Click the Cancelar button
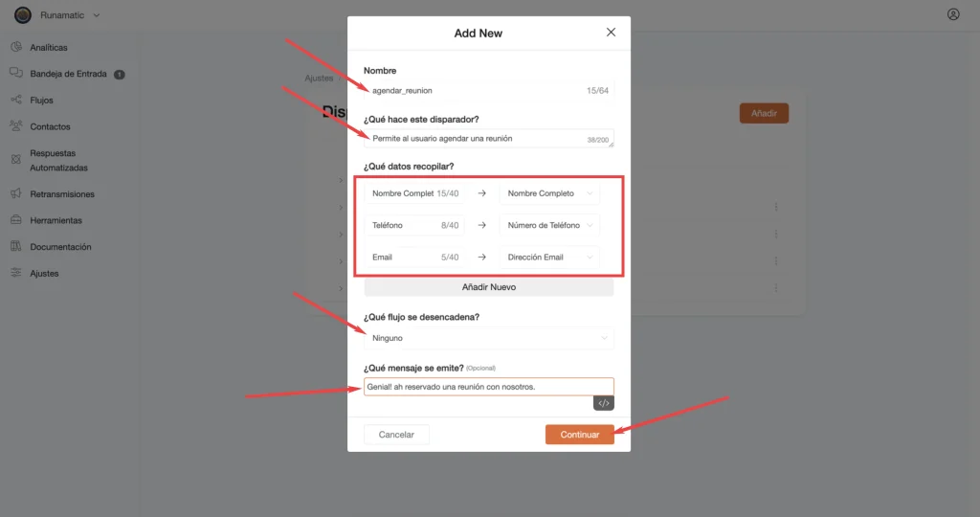The image size is (980, 517). point(396,435)
